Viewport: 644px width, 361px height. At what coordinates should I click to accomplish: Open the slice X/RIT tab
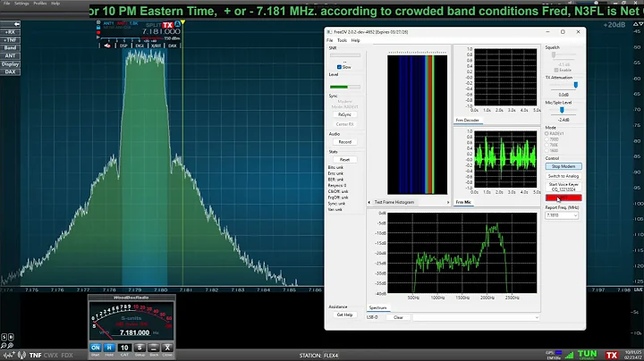[156, 46]
